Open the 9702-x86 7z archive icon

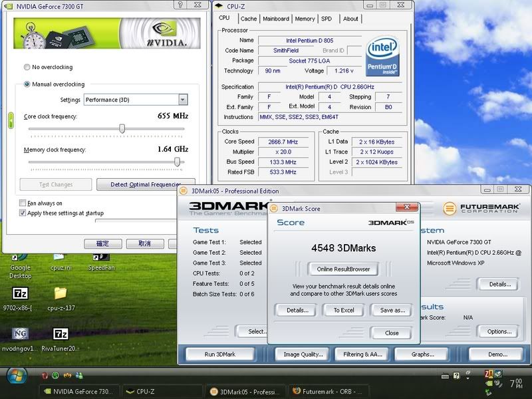(x=20, y=293)
